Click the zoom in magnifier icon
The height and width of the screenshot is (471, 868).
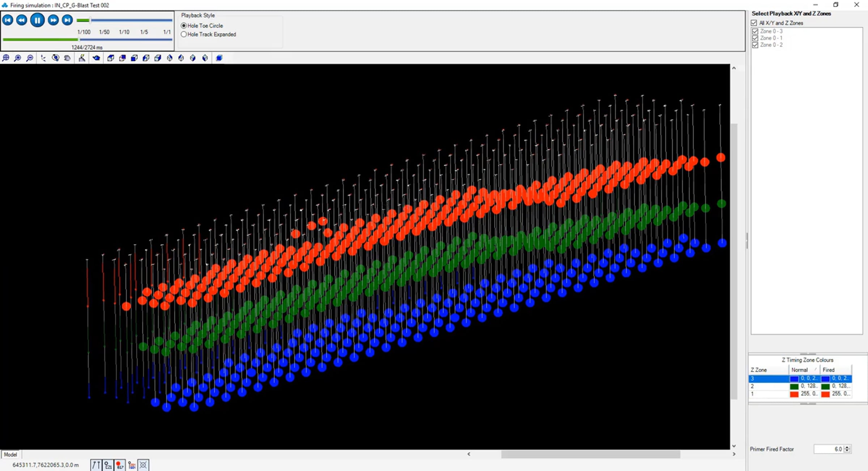17,58
